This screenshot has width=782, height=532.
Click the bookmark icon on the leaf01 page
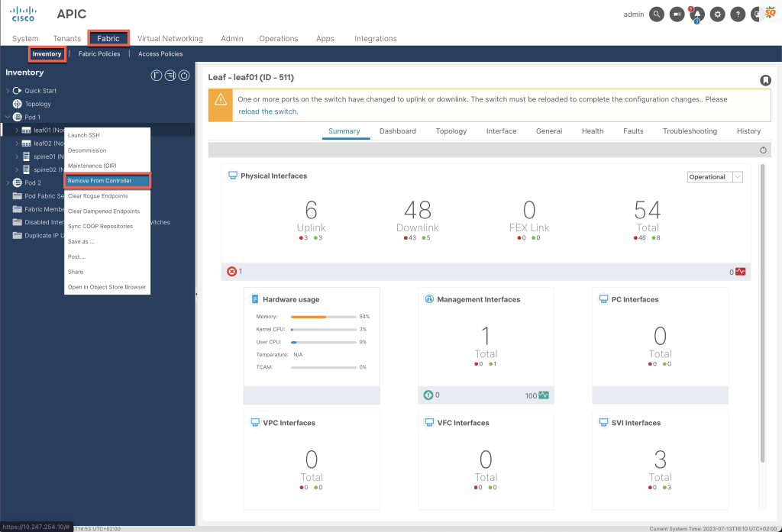click(x=766, y=79)
